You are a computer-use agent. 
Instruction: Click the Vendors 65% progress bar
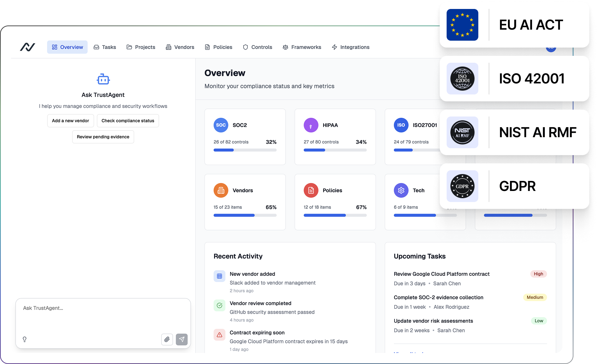pyautogui.click(x=245, y=215)
